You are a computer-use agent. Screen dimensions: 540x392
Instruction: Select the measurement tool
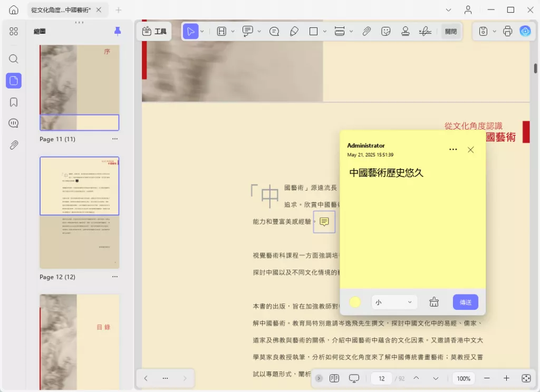click(x=340, y=32)
